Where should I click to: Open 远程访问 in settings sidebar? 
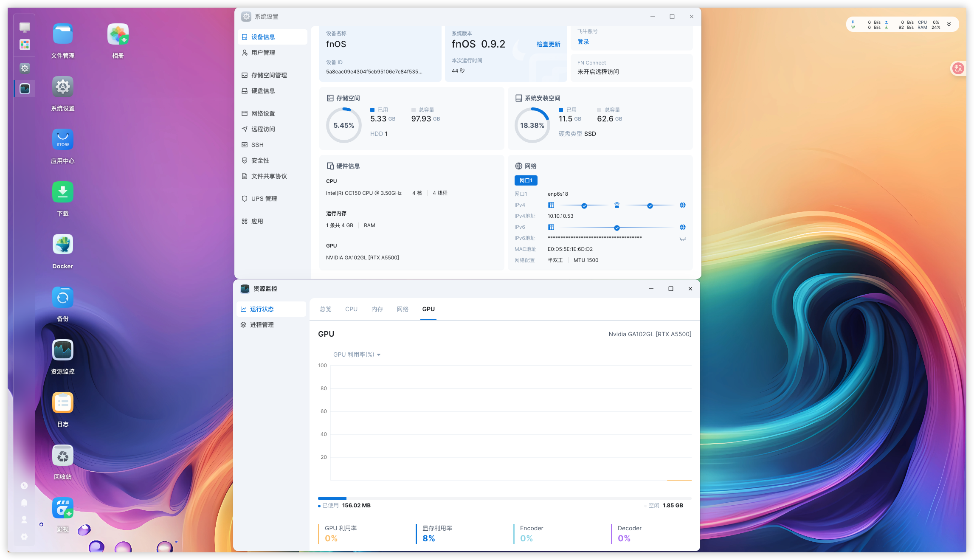[272, 129]
